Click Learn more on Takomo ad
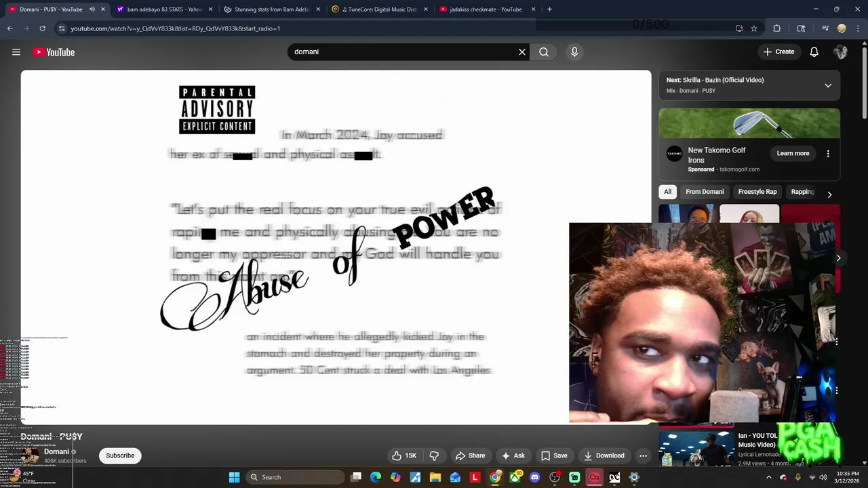Screen dimensions: 868x488 (x=793, y=153)
